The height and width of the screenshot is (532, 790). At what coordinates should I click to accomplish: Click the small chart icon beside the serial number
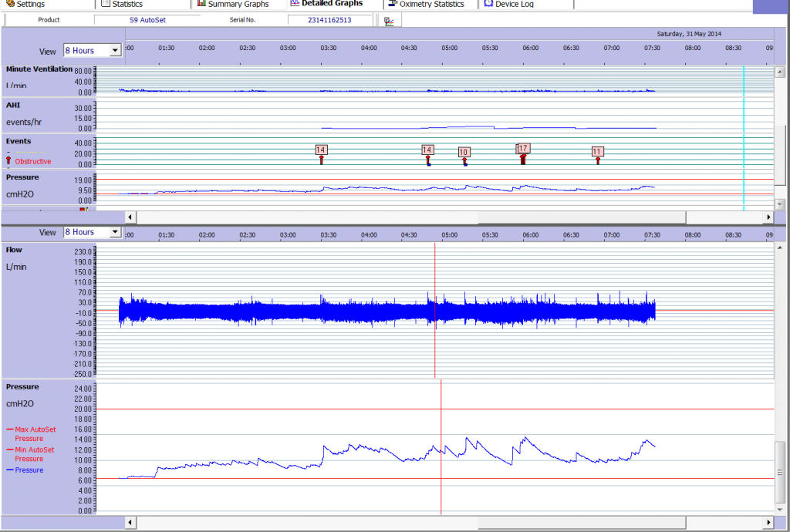pyautogui.click(x=390, y=21)
